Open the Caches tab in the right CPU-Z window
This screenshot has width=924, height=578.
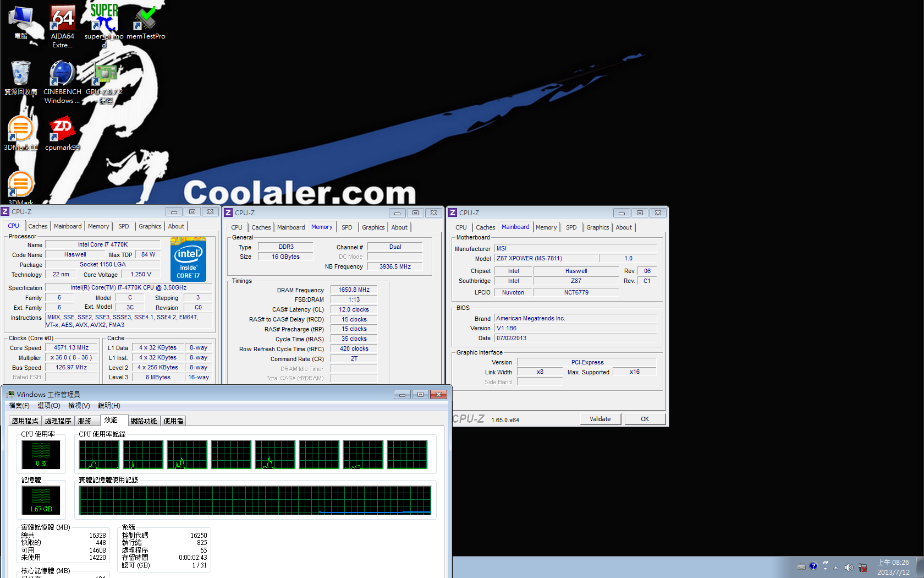[486, 227]
